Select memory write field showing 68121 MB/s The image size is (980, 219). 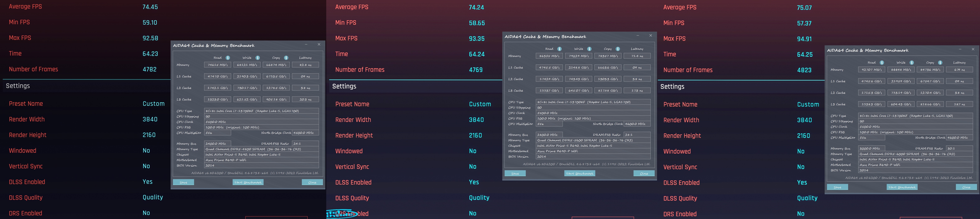pos(247,65)
